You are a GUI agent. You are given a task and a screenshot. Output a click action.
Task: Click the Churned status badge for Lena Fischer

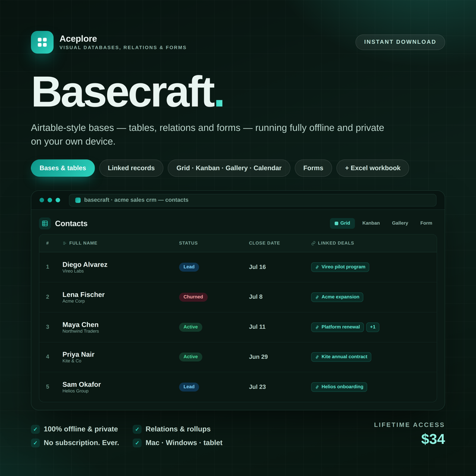click(193, 297)
